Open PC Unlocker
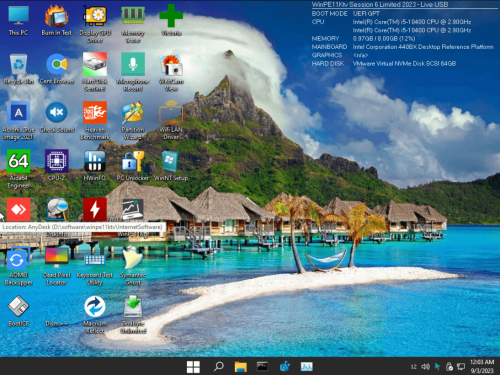Viewport: 500px width, 375px height. click(133, 166)
